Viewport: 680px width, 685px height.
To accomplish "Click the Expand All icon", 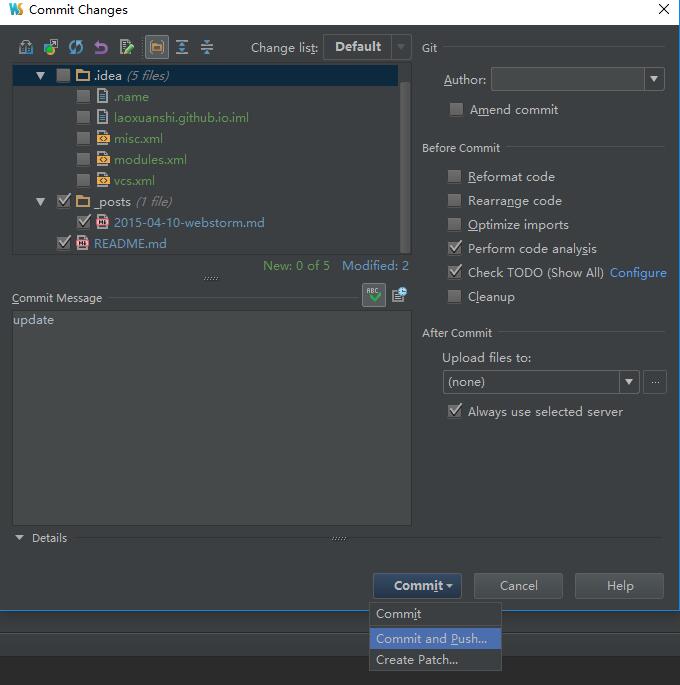I will click(182, 47).
